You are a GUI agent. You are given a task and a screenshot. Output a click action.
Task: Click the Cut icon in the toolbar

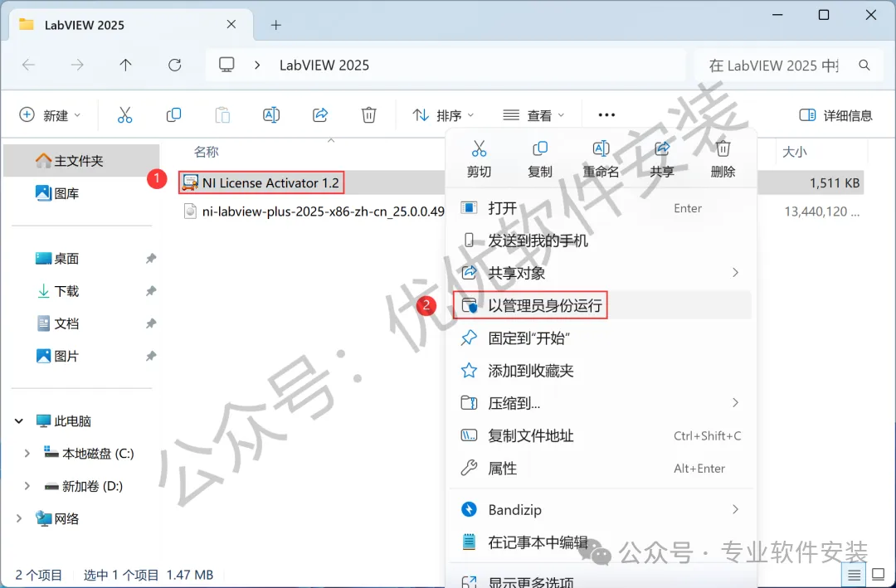124,114
